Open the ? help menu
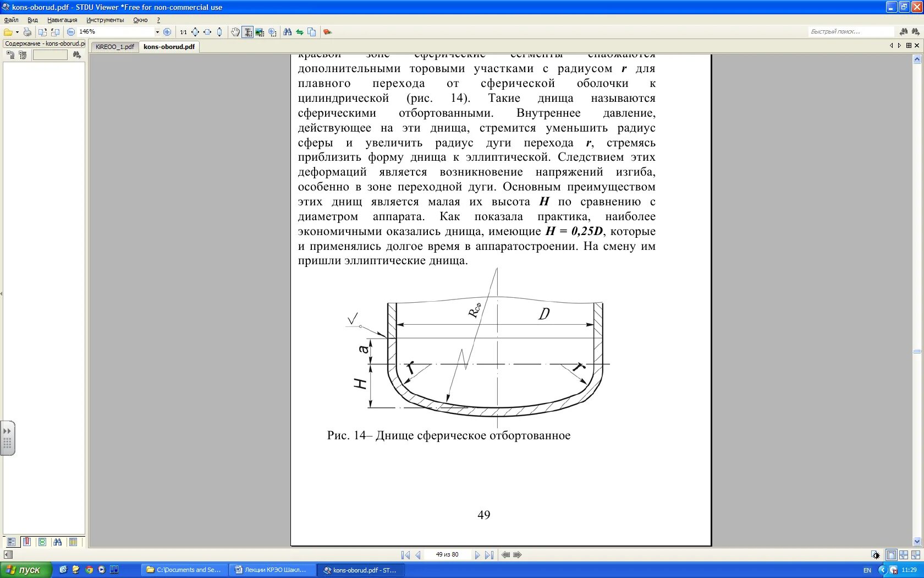 click(158, 20)
